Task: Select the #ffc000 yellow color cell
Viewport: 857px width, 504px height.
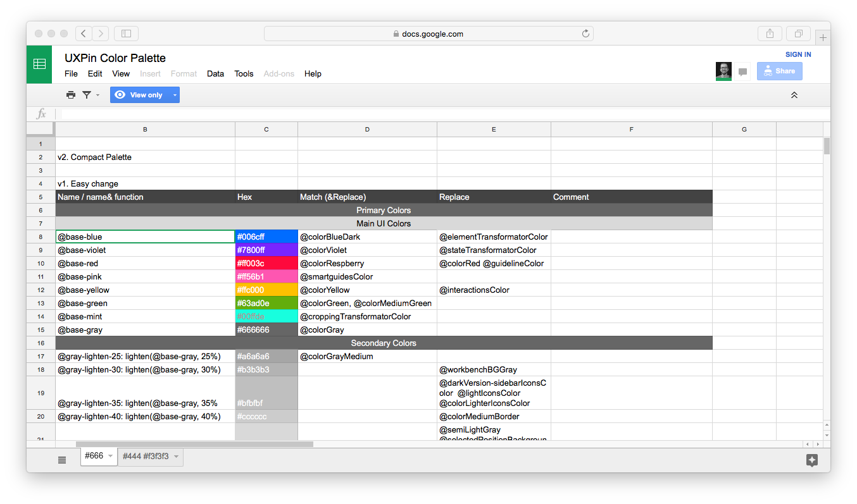Action: tap(266, 290)
